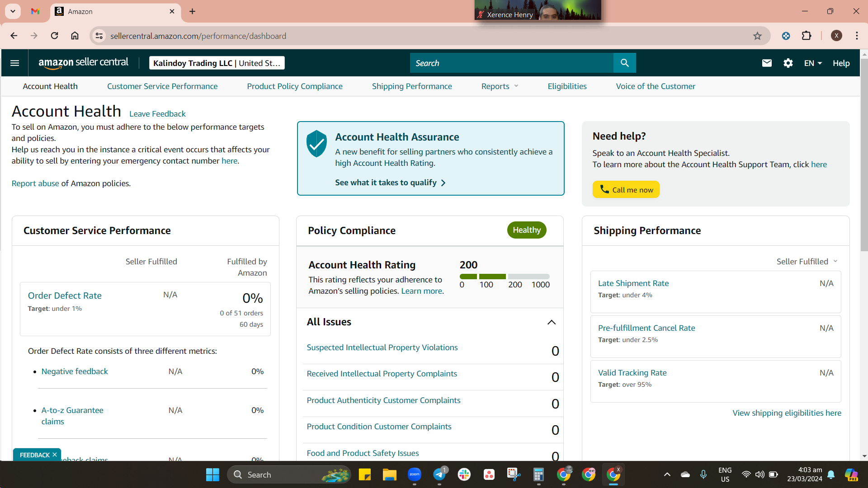Click View shipping eligibilities here

tap(787, 413)
